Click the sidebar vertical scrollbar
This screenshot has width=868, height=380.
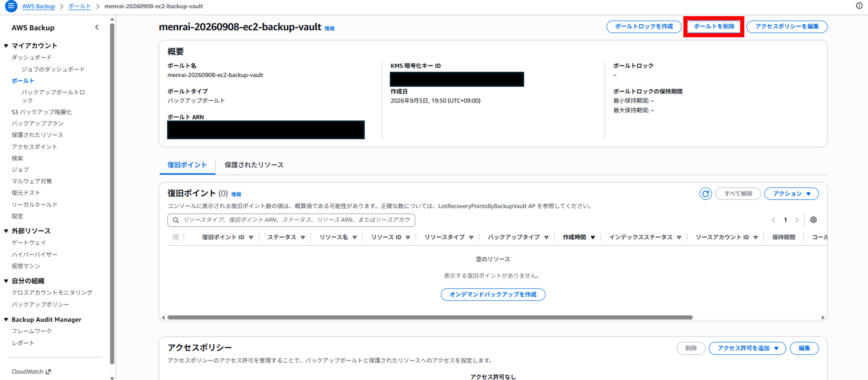click(112, 194)
